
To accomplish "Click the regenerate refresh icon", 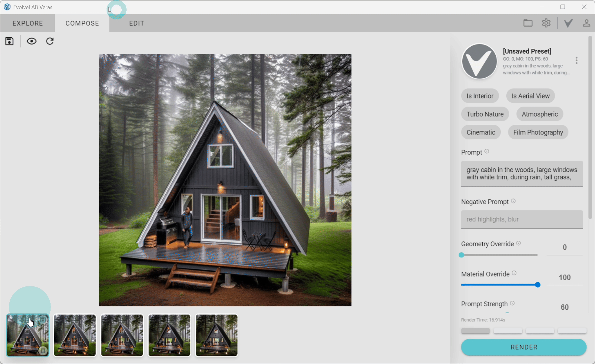I will [50, 41].
